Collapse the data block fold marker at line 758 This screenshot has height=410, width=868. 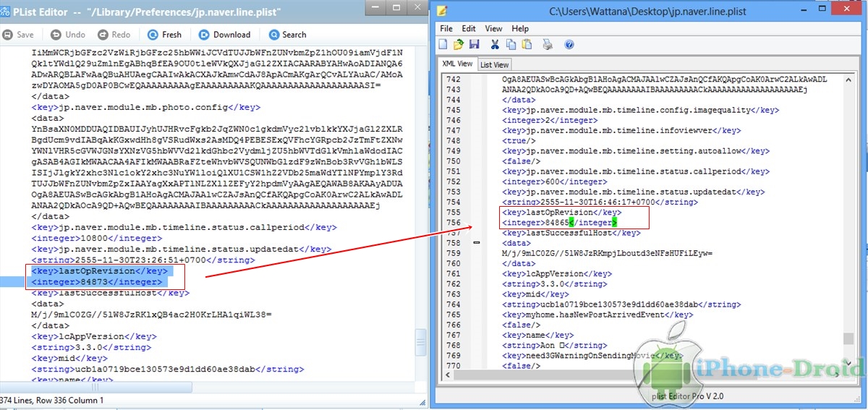point(477,243)
